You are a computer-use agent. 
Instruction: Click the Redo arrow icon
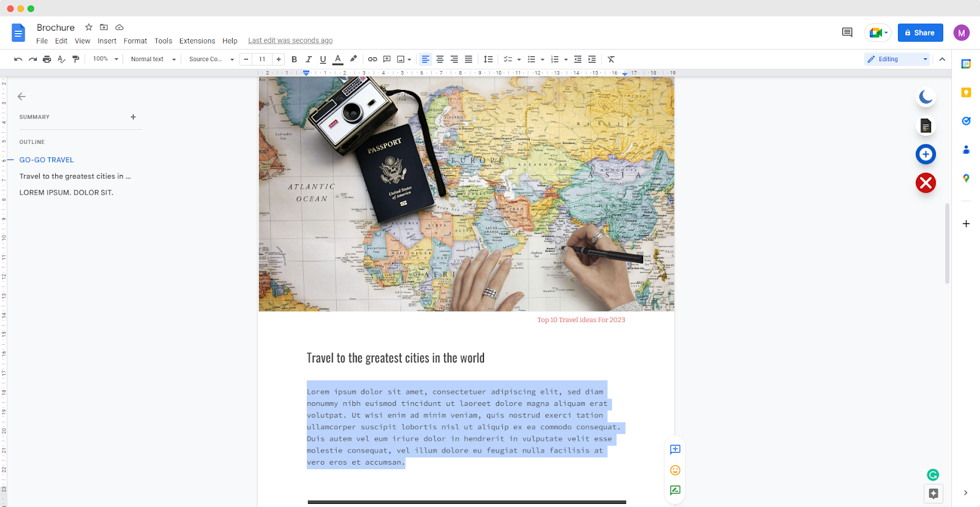click(x=32, y=59)
